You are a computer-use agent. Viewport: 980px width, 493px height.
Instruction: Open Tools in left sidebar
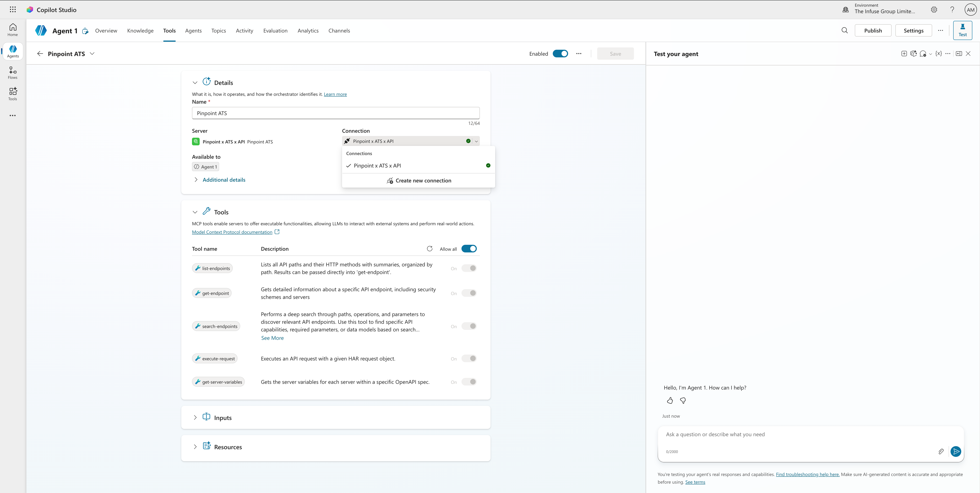pyautogui.click(x=13, y=94)
